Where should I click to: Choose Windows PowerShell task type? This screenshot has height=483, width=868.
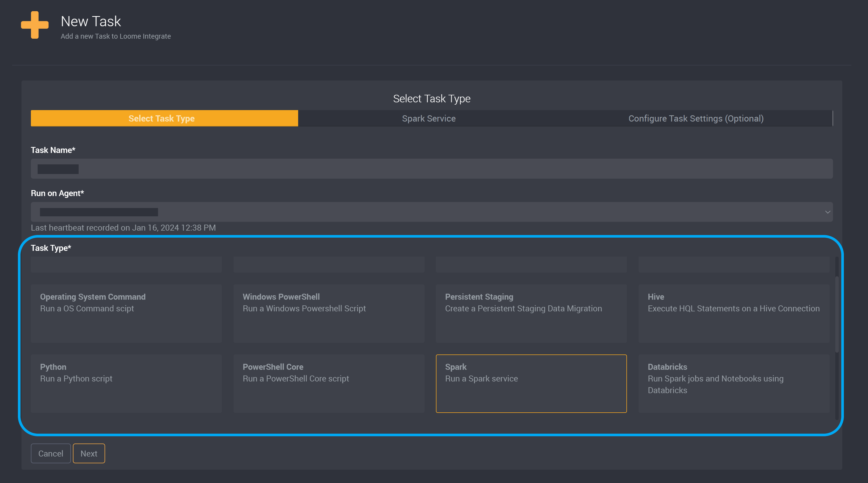(x=329, y=313)
